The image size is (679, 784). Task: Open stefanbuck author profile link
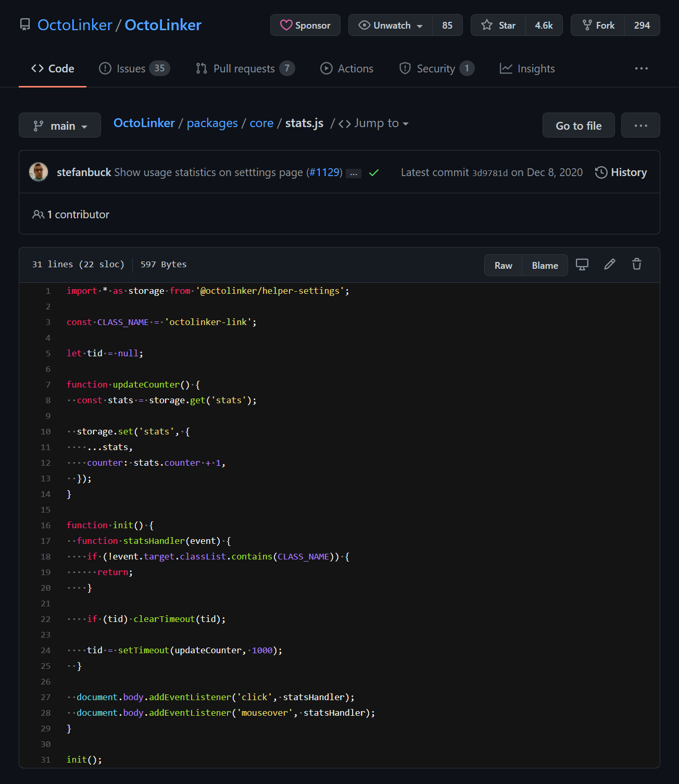coord(84,172)
